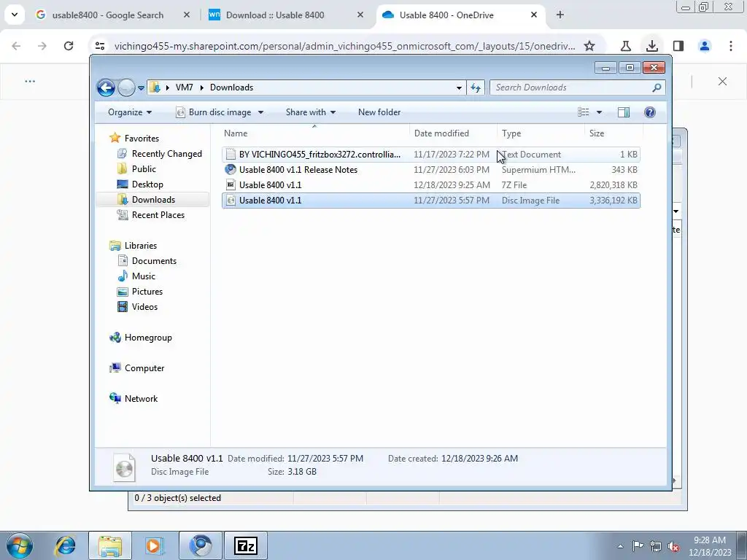Expand the address bar history dropdown
747x560 pixels.
459,87
